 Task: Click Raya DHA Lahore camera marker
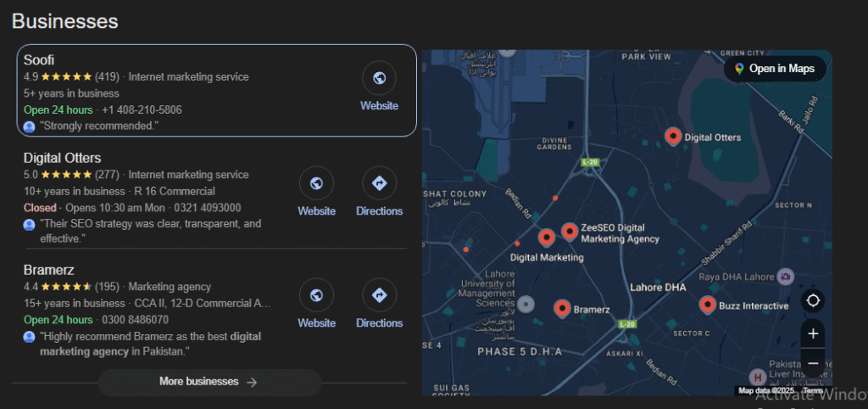[785, 276]
